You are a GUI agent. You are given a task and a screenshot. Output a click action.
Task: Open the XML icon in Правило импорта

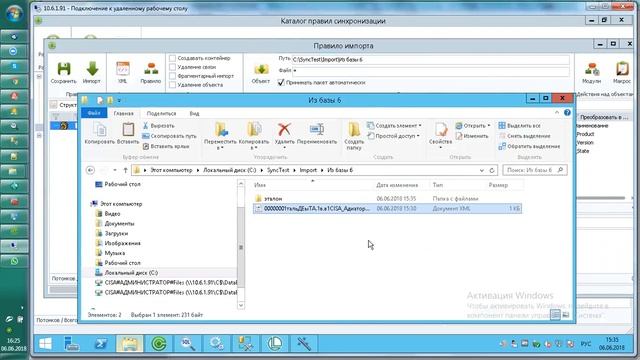pos(122,69)
